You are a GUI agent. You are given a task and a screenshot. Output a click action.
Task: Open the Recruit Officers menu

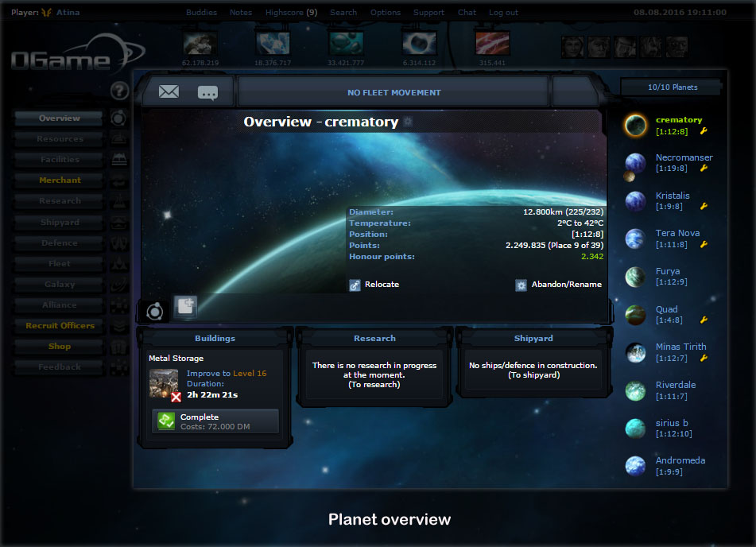click(60, 326)
